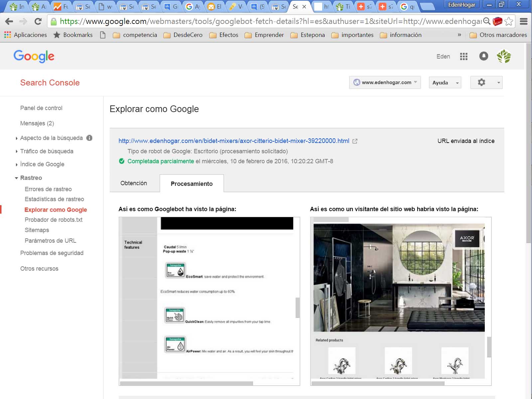Image resolution: width=532 pixels, height=399 pixels.
Task: Open the www.edenhogar.com property selector
Action: pos(385,82)
